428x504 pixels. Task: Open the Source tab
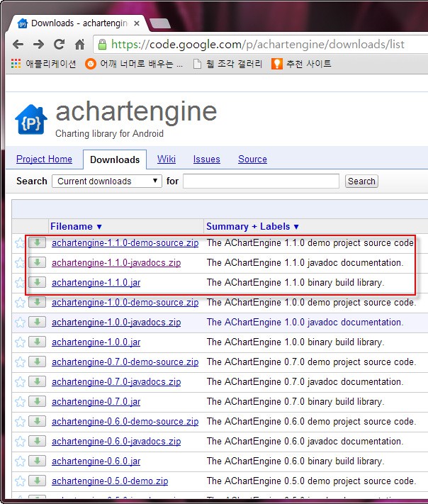252,159
